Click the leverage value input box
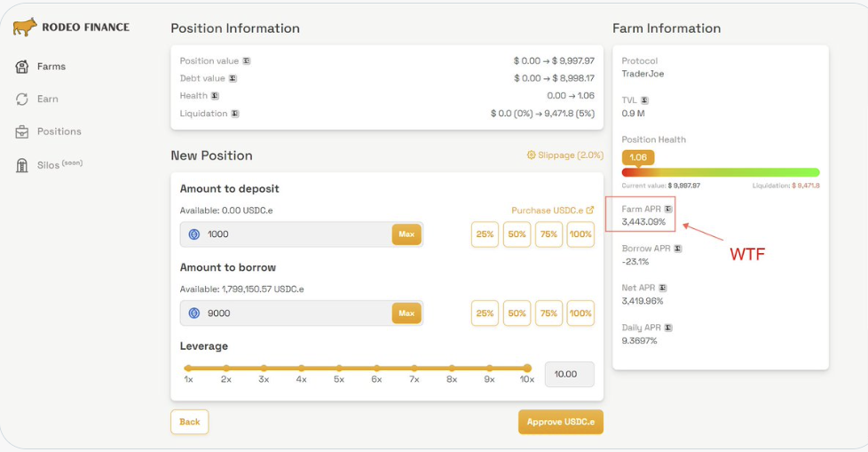 (569, 375)
